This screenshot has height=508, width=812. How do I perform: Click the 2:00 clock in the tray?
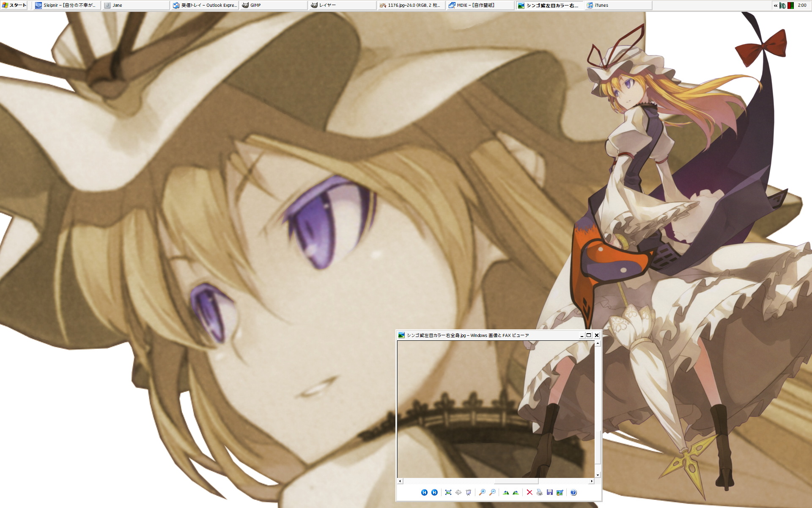[802, 6]
